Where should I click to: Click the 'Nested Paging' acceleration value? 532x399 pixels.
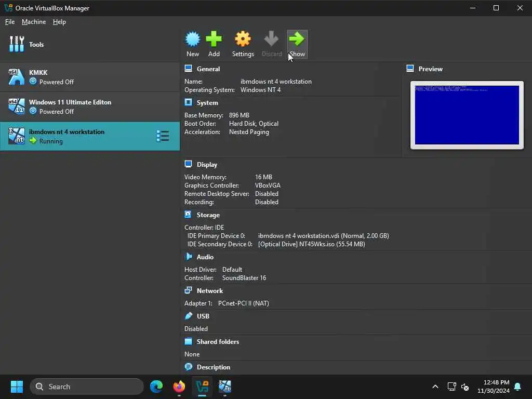(x=249, y=131)
